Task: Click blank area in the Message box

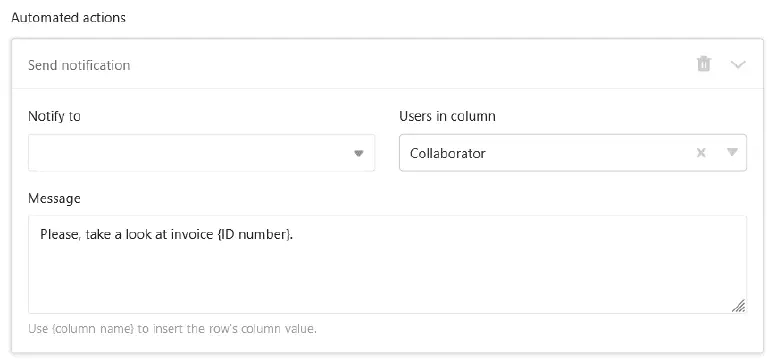Action: tap(387, 279)
